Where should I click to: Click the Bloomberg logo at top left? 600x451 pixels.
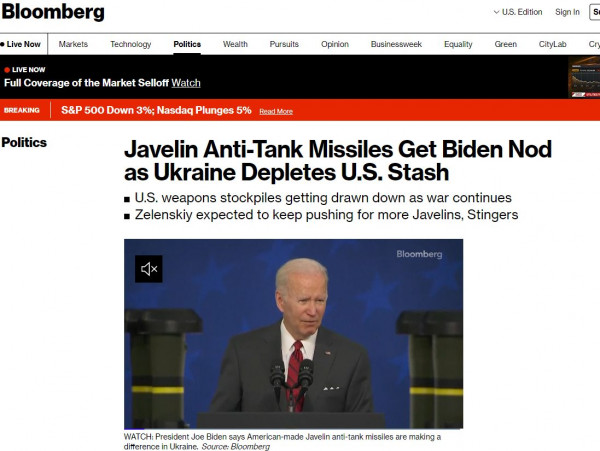pos(53,12)
